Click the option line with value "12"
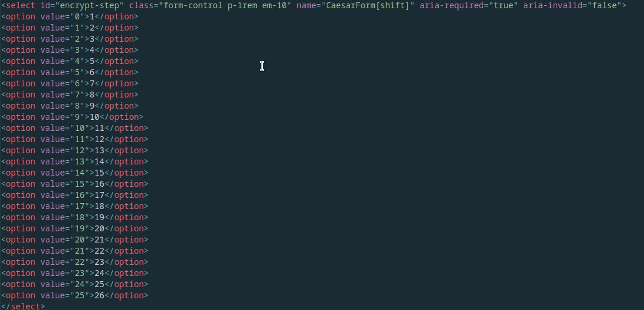The height and width of the screenshot is (310, 644). tap(74, 150)
